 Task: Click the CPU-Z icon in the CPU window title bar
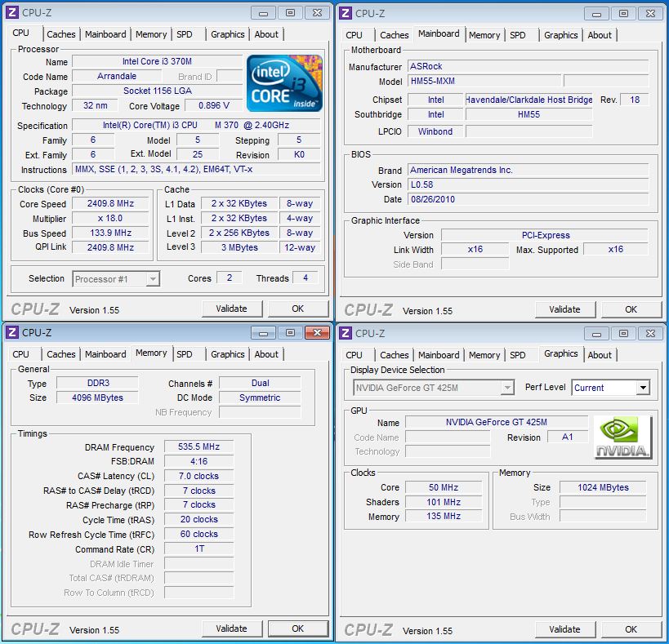tap(12, 13)
